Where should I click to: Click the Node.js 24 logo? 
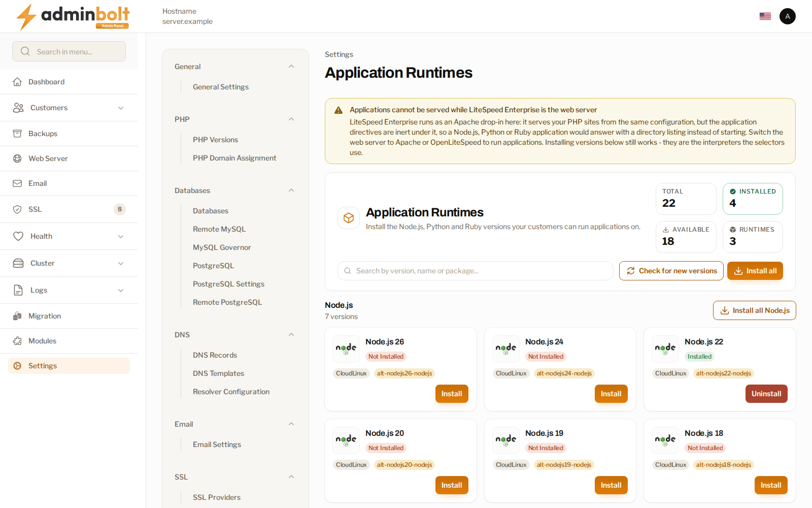click(506, 349)
